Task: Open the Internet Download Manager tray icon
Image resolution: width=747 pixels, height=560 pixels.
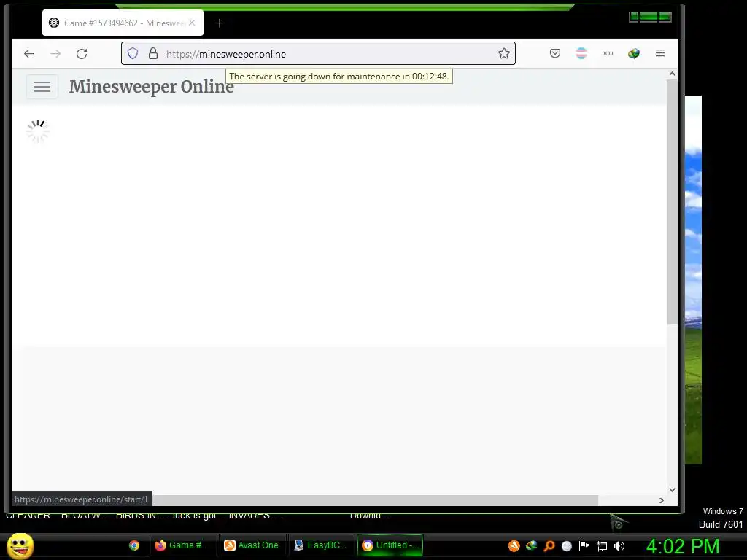Action: click(x=531, y=546)
